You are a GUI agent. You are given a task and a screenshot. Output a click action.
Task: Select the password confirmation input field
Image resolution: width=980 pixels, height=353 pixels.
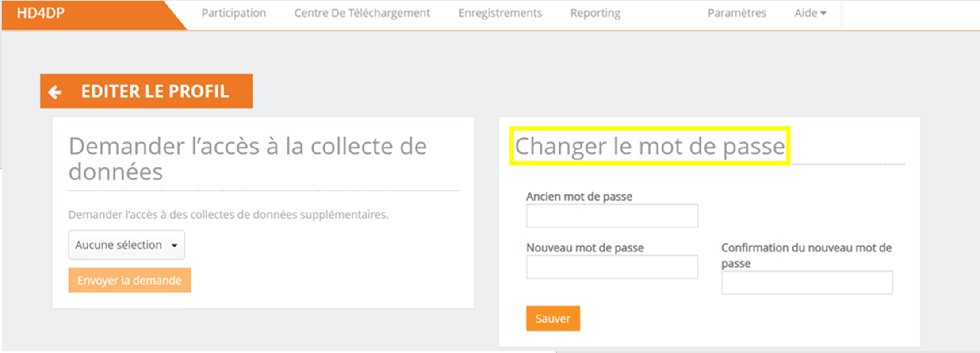(x=807, y=282)
